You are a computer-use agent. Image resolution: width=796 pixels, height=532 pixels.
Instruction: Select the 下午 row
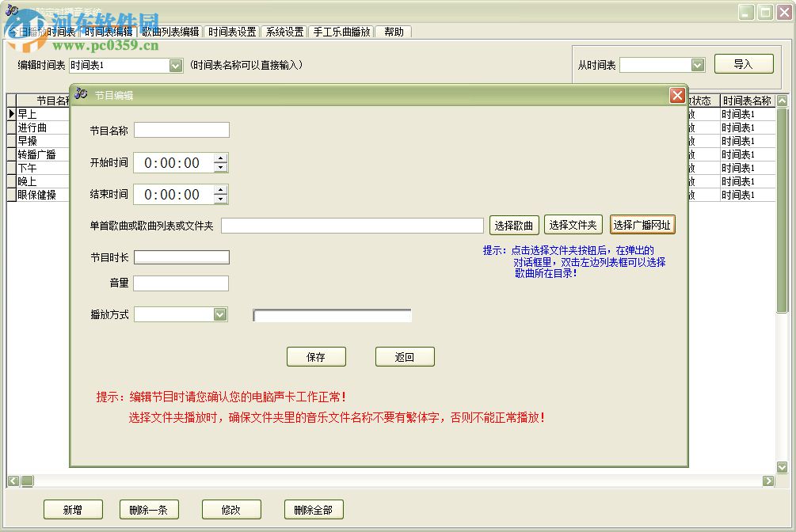(43, 168)
